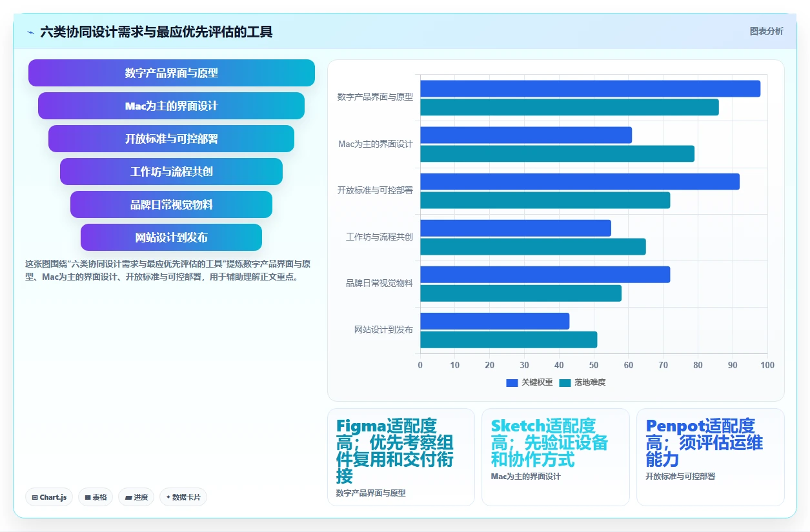The width and height of the screenshot is (810, 532).
Task: Click the Penpot适配度高 card heading
Action: point(704,442)
